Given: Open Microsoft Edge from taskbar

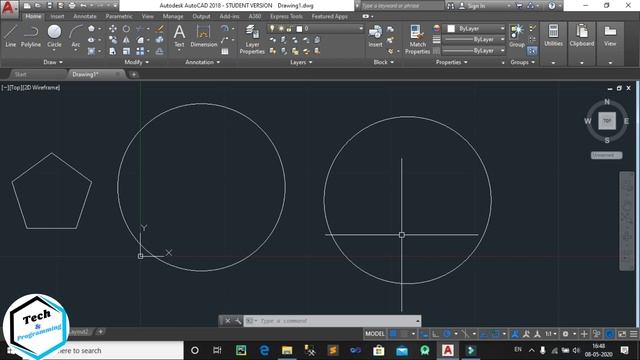Looking at the screenshot, I should [264, 350].
